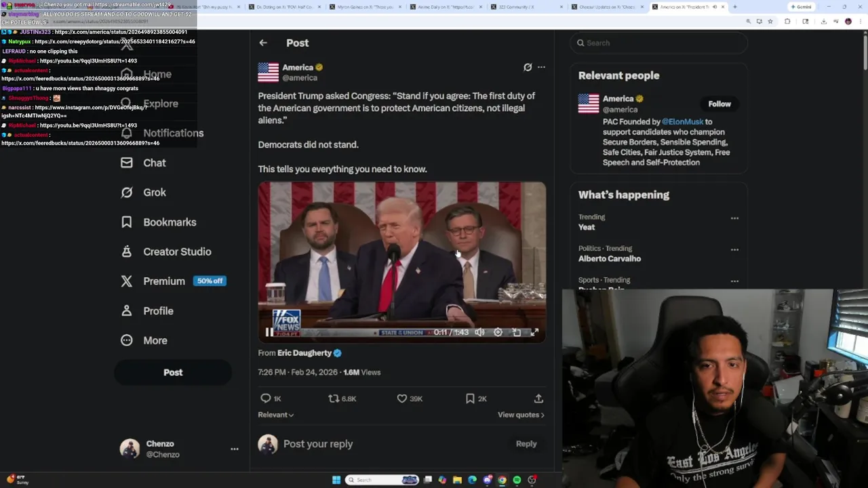Click the blue Post button in sidebar
This screenshot has width=868, height=488.
coord(173,372)
